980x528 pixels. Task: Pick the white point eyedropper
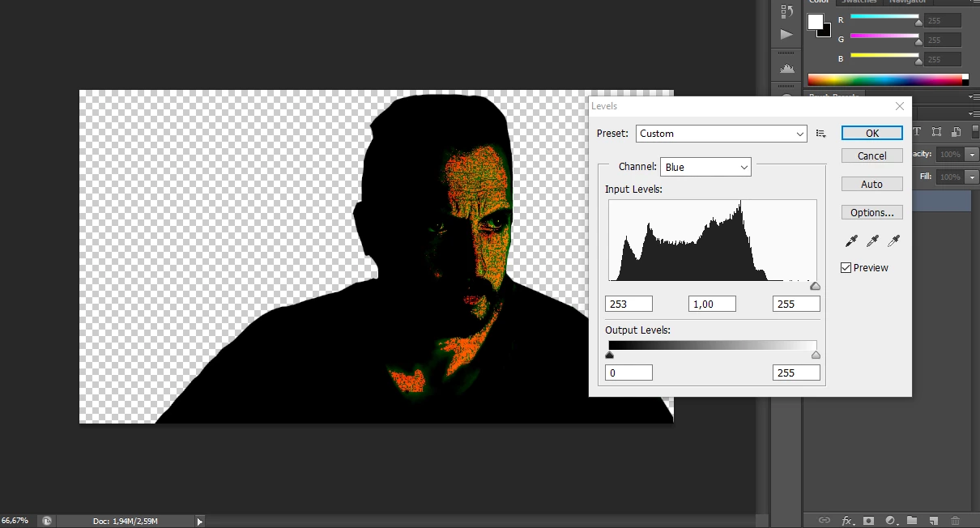coord(893,241)
